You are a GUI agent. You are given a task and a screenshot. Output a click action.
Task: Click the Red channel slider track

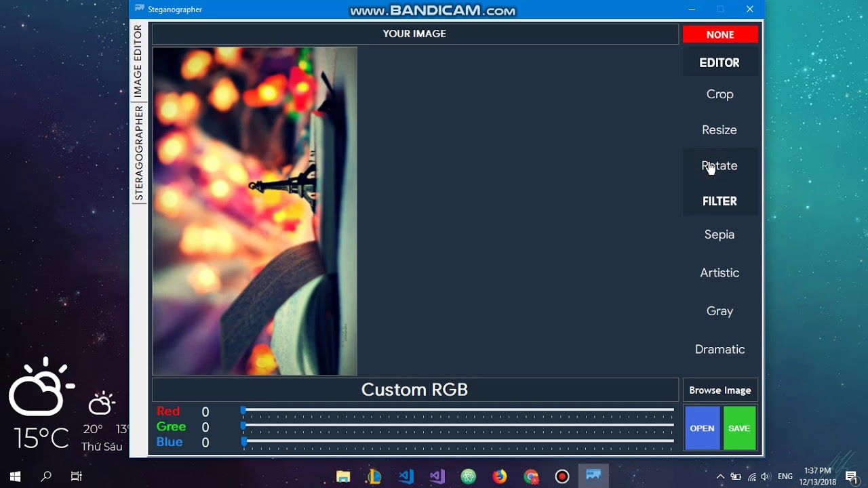458,410
